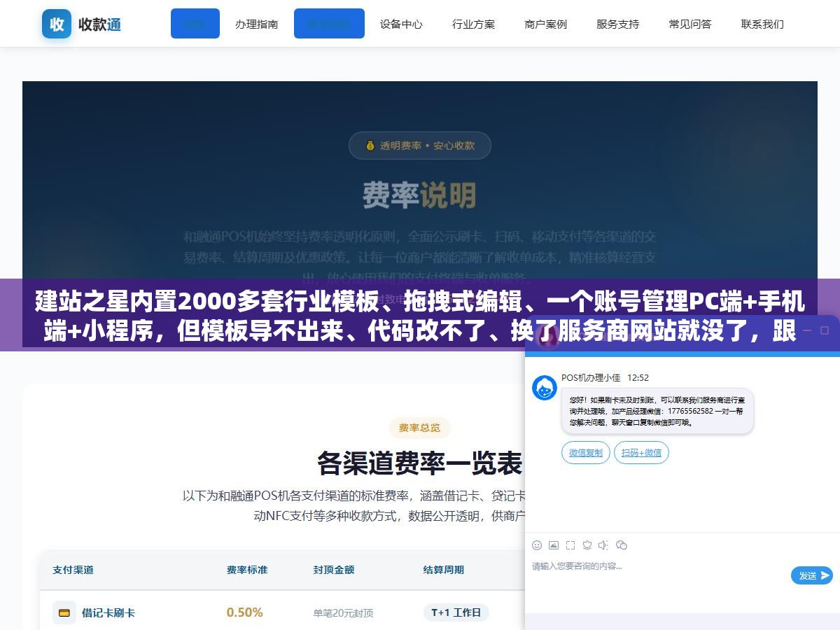Image resolution: width=840 pixels, height=630 pixels.
Task: Toggle the chat sound speaker icon
Action: point(603,545)
